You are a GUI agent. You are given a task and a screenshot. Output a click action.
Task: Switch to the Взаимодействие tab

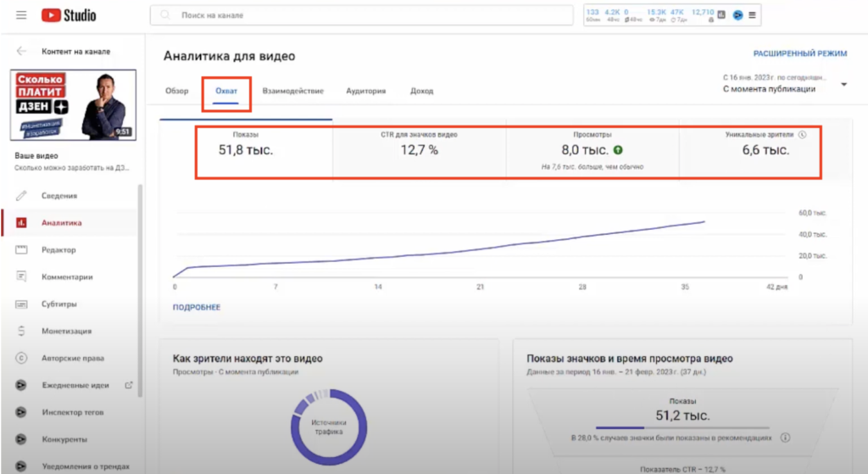pyautogui.click(x=292, y=91)
